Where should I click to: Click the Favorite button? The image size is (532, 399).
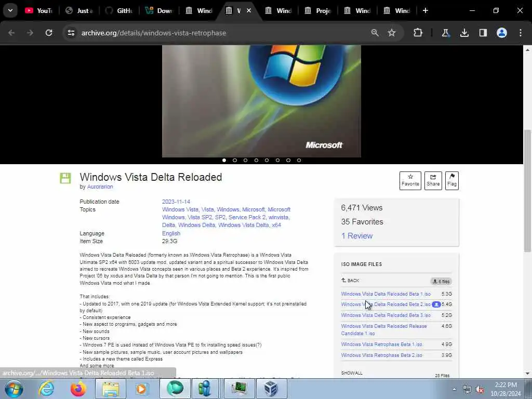click(x=410, y=180)
